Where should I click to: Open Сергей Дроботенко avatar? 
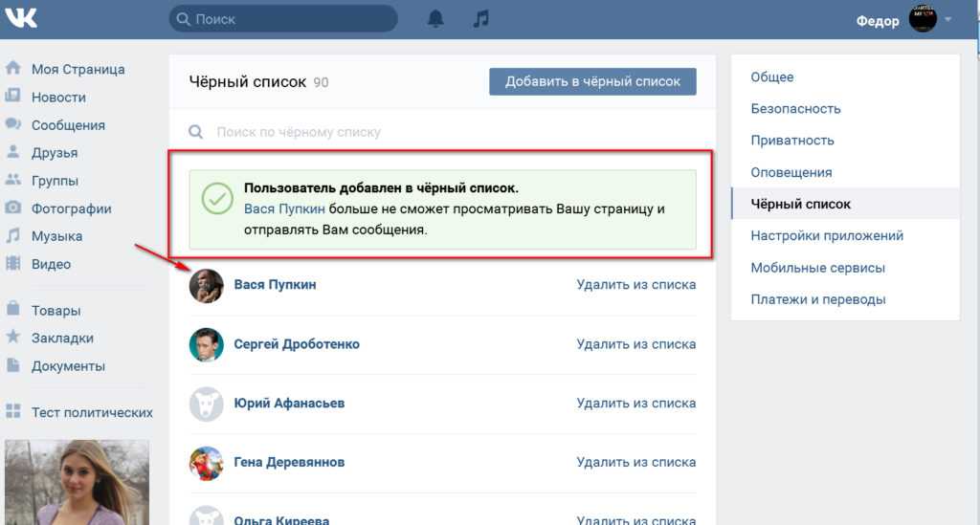(x=207, y=344)
